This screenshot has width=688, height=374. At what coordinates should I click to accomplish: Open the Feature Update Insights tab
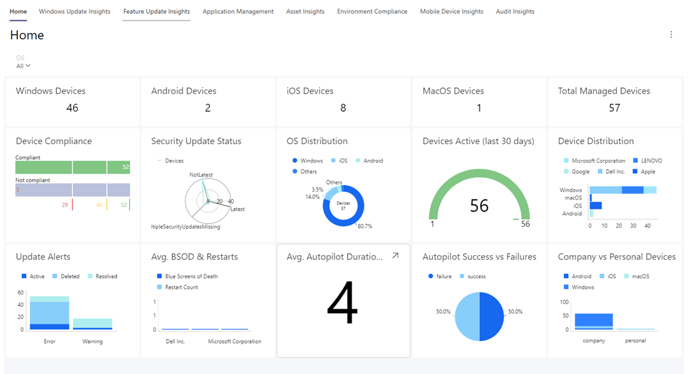tap(157, 11)
